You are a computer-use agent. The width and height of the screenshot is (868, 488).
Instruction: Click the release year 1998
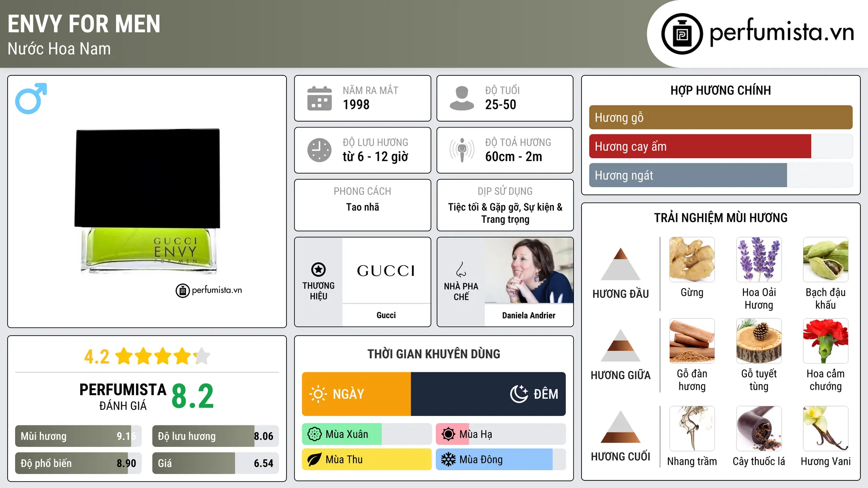coord(356,105)
